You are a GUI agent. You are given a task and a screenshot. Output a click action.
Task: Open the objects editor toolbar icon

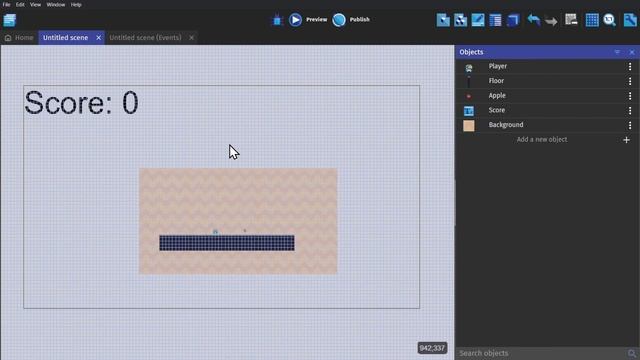tap(443, 20)
